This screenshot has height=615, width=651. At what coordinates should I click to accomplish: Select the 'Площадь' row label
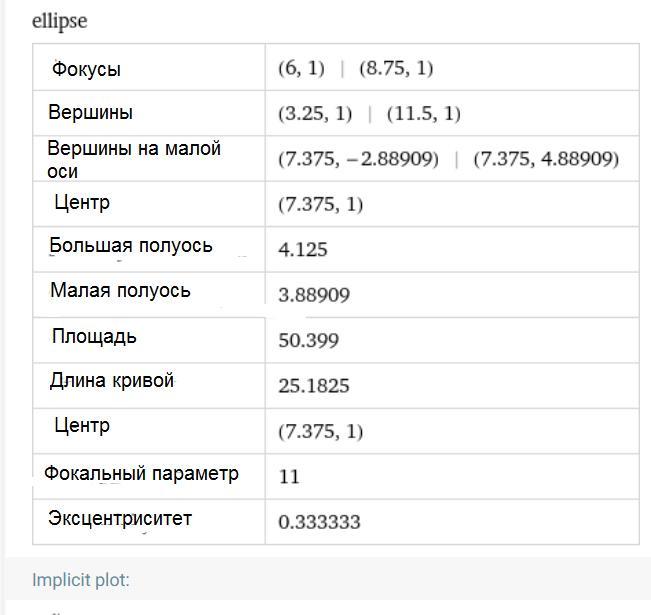[94, 336]
